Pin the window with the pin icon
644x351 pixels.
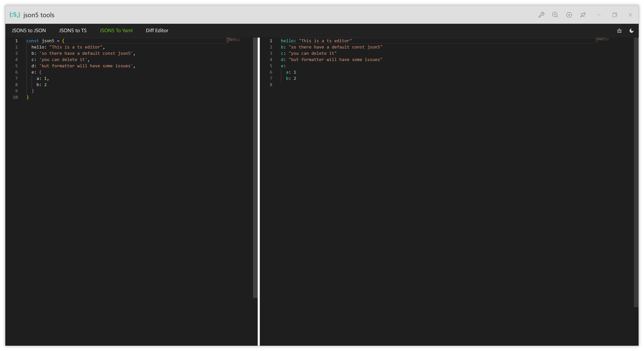pos(583,15)
